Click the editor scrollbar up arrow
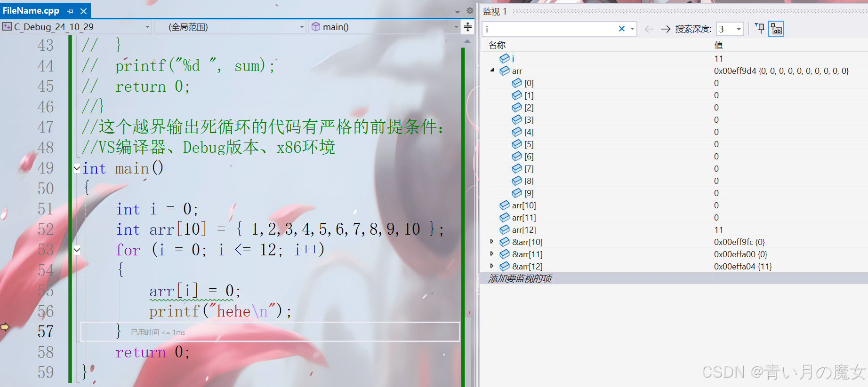Viewport: 868px width, 387px height. [467, 41]
